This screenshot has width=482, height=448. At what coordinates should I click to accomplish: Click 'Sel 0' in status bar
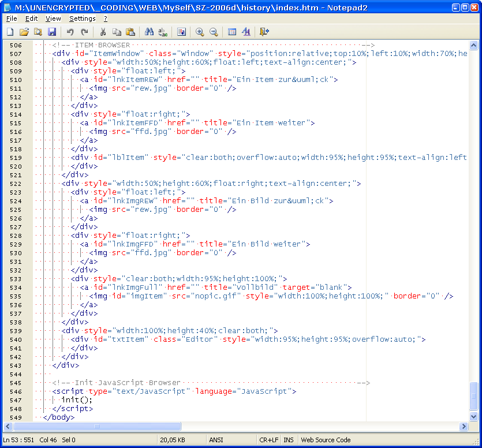pyautogui.click(x=69, y=440)
